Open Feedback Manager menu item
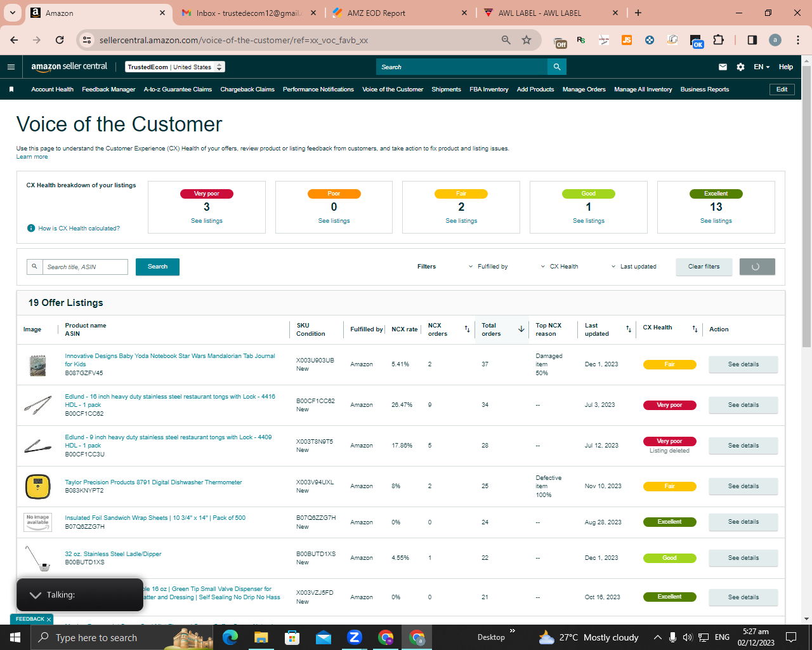This screenshot has height=650, width=812. 108,90
